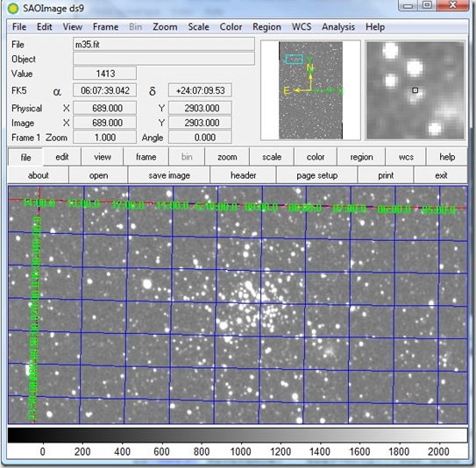Select the color button in buttonbar

point(316,157)
